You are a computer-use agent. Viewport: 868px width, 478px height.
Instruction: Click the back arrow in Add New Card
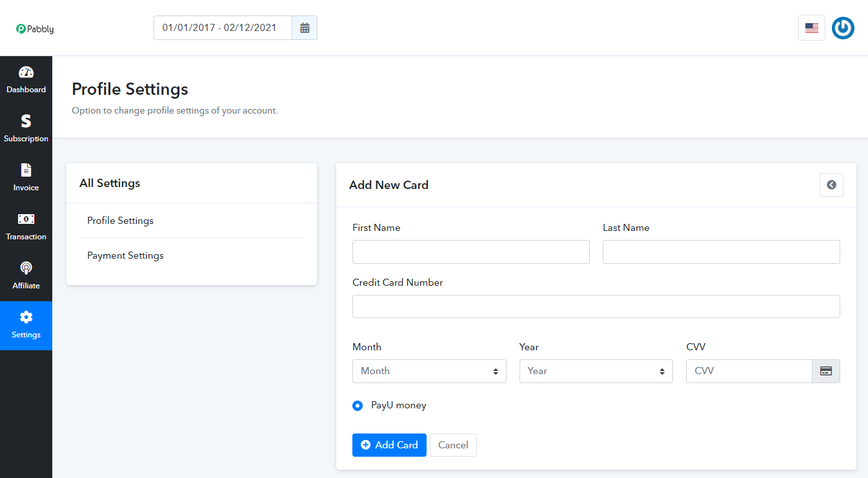[831, 184]
